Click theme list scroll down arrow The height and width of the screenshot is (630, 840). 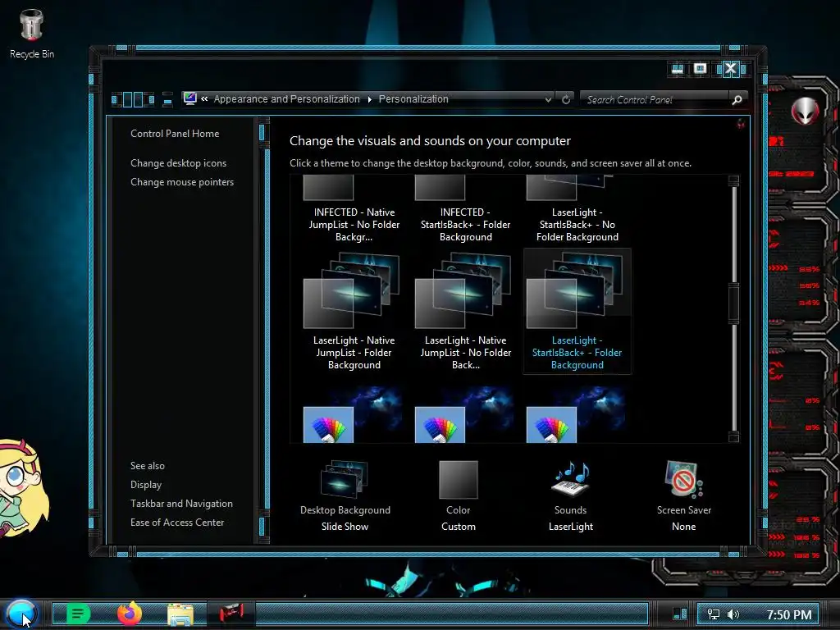734,437
